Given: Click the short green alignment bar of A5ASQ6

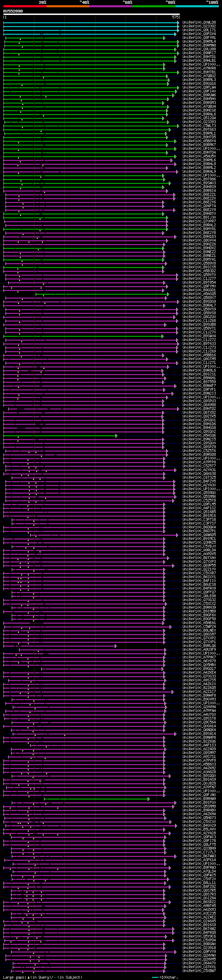Looking at the screenshot, I should (61, 436).
